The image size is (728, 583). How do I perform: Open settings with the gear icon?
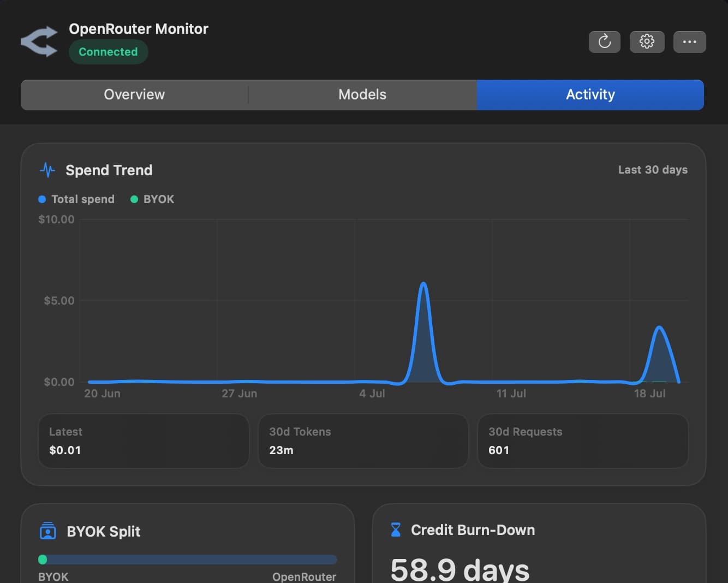(x=647, y=41)
